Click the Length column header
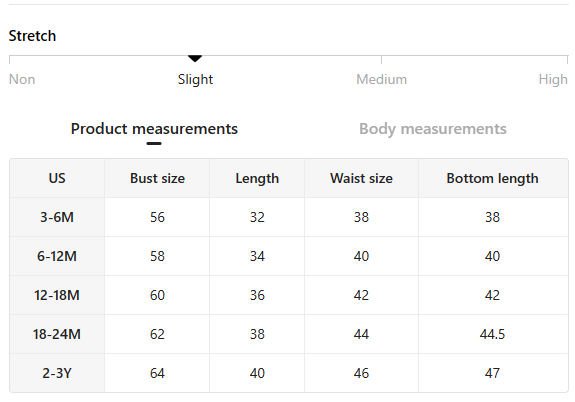575x402 pixels. [257, 178]
